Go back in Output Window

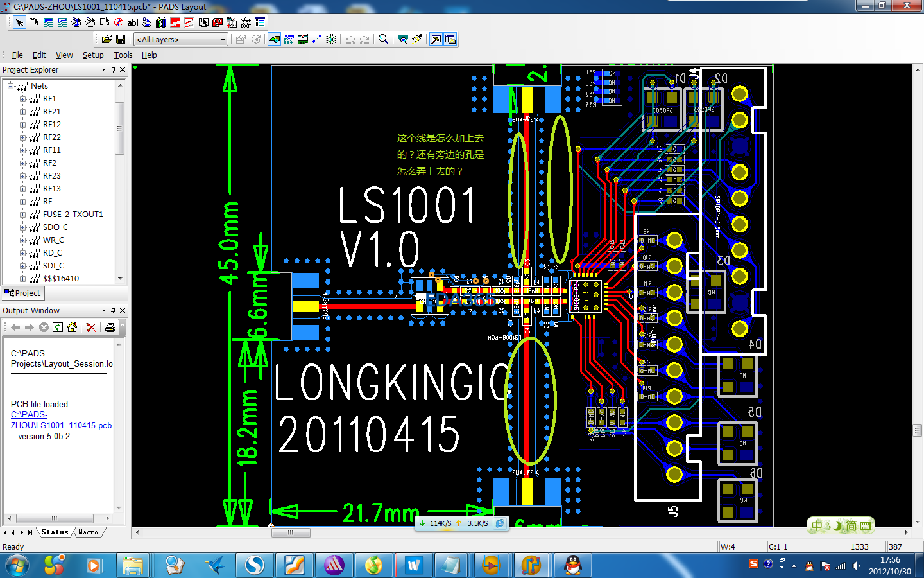[15, 328]
